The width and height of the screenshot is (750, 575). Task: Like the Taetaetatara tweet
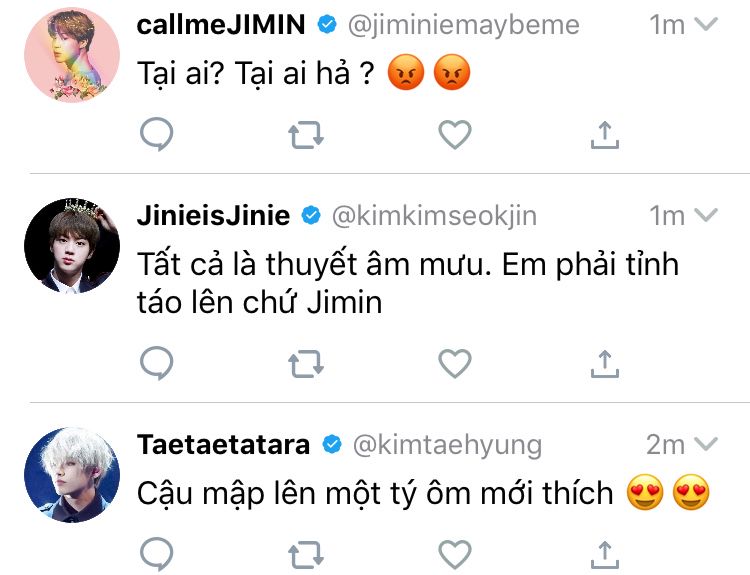pyautogui.click(x=455, y=555)
